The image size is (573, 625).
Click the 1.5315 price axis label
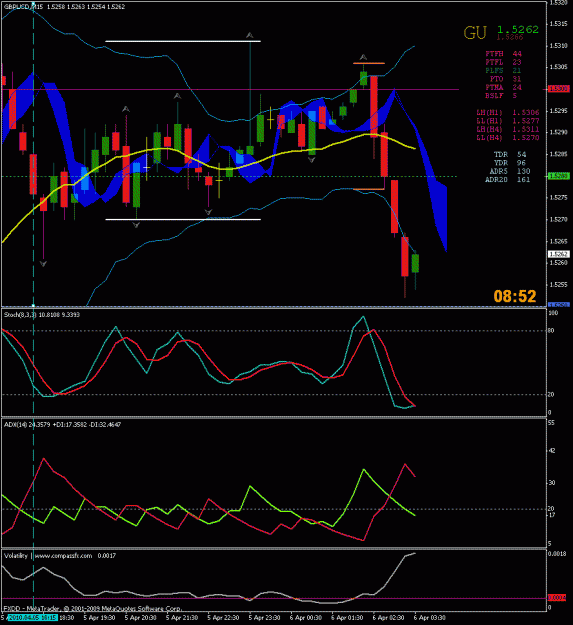558,24
